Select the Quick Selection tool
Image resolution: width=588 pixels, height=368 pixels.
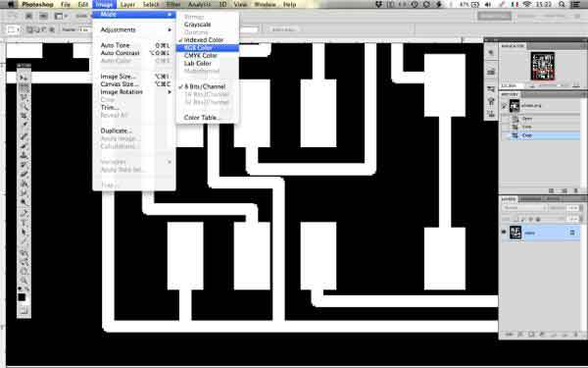24,107
